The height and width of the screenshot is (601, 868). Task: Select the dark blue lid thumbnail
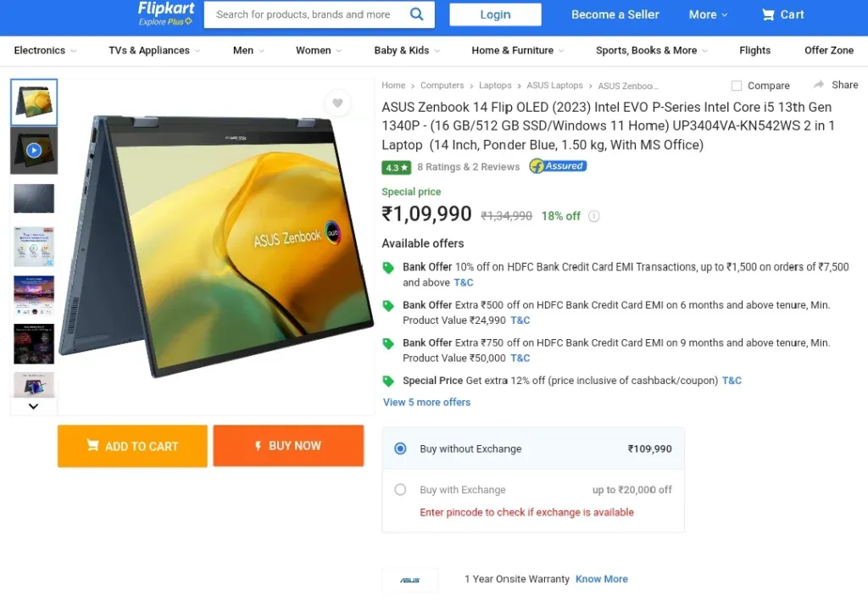point(34,198)
